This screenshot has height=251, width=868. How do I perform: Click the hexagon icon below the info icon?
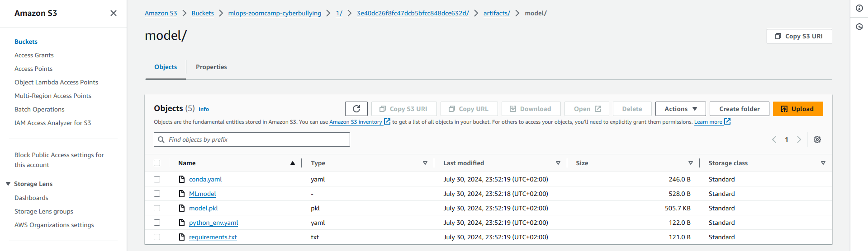859,27
